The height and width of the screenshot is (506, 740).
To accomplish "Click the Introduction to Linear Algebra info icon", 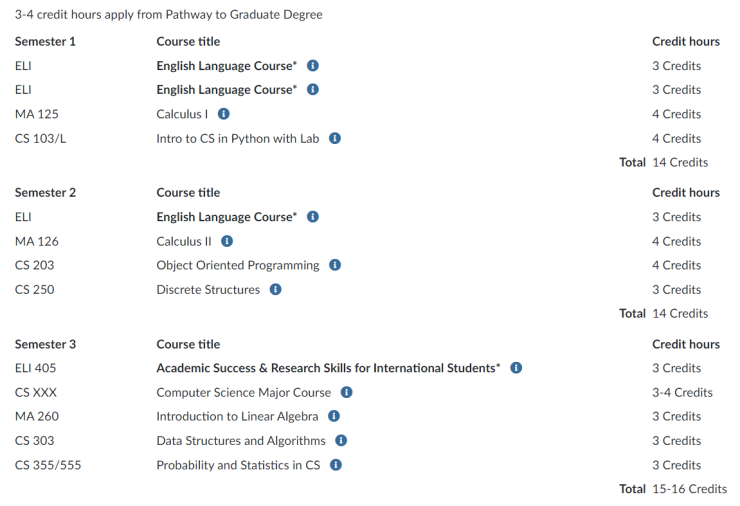I will (x=334, y=416).
